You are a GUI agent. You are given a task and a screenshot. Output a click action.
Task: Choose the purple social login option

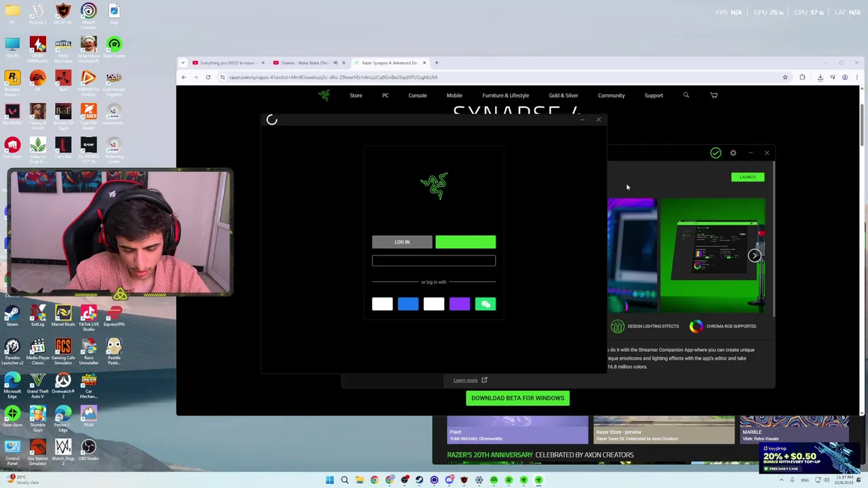click(x=460, y=304)
